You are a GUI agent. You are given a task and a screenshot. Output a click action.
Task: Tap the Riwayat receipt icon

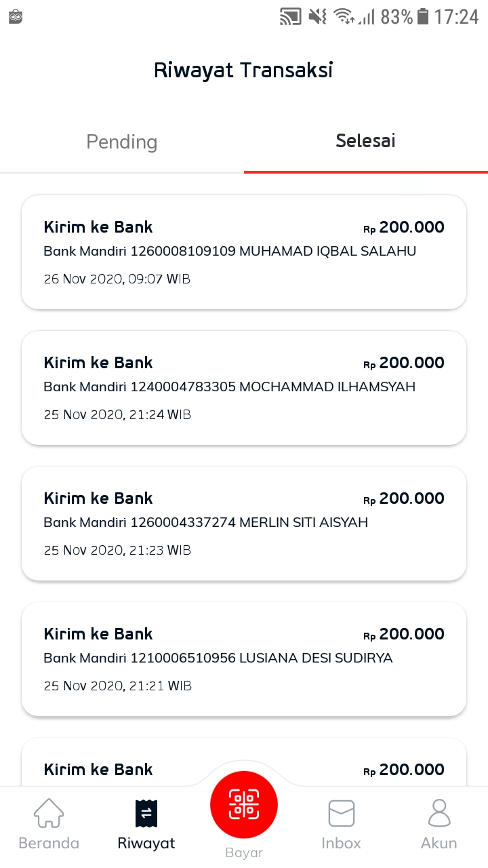click(x=146, y=812)
